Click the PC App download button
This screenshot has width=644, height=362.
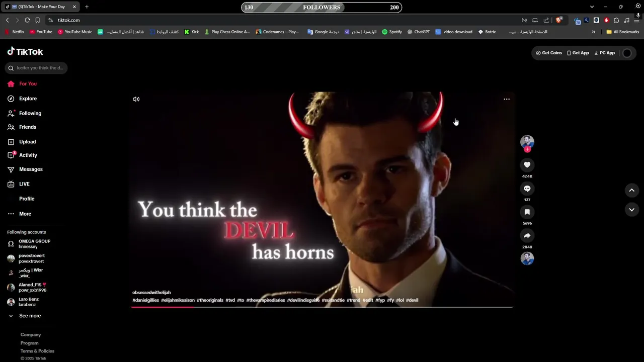point(604,53)
